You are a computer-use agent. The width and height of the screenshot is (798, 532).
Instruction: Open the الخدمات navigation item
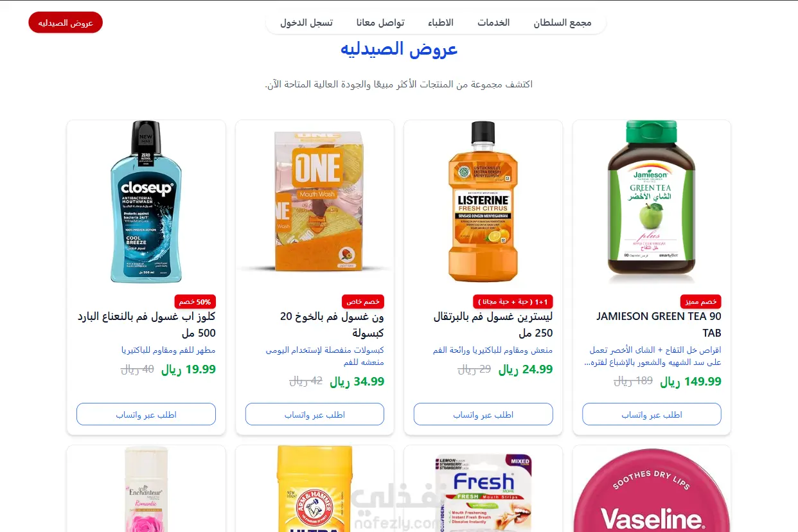[x=493, y=22]
